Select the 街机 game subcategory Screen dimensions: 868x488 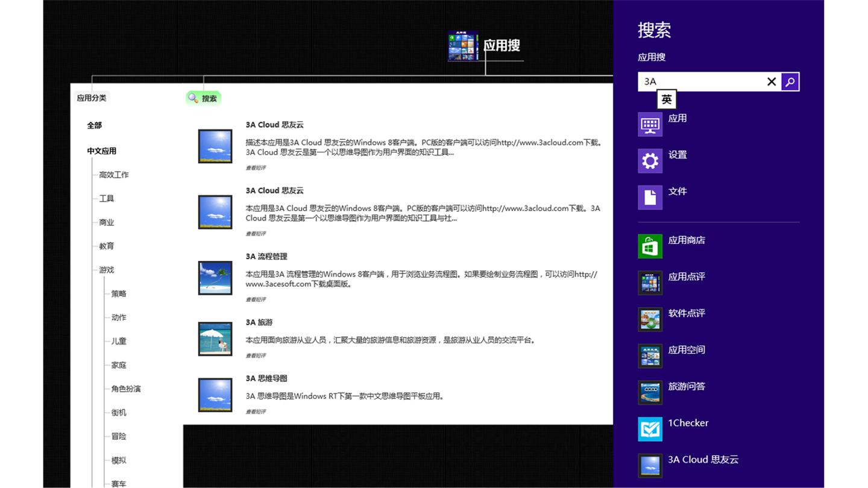119,413
